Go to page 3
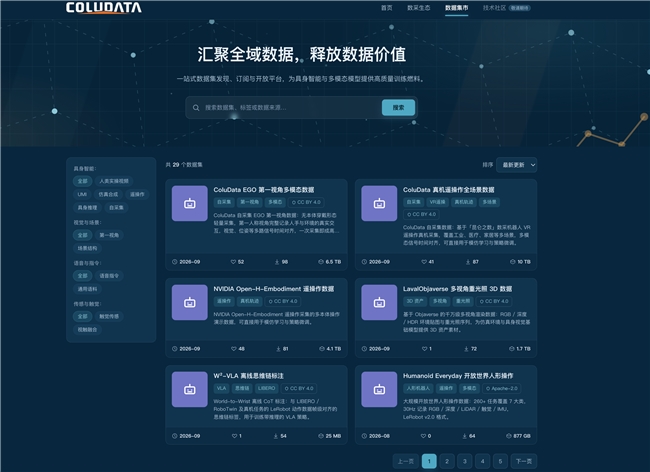This screenshot has width=650, height=472. point(465,461)
